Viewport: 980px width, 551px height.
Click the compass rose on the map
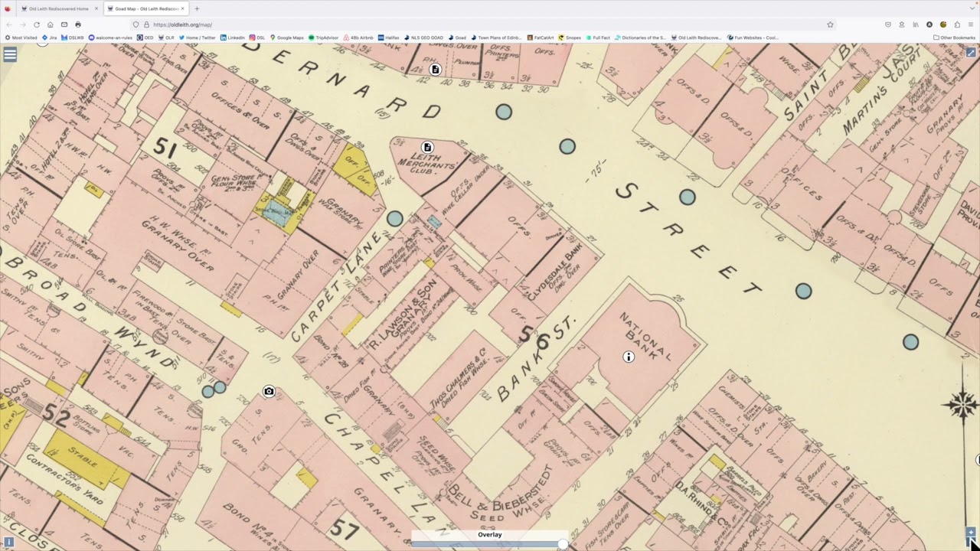(x=962, y=405)
